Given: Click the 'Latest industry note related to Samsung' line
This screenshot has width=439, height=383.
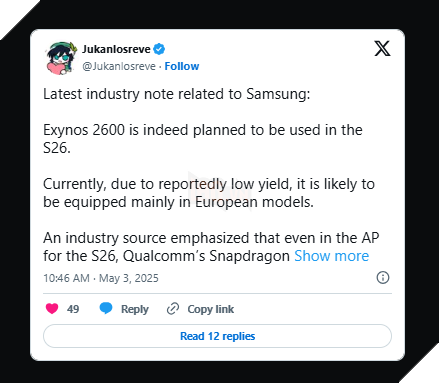Looking at the screenshot, I should pos(177,94).
